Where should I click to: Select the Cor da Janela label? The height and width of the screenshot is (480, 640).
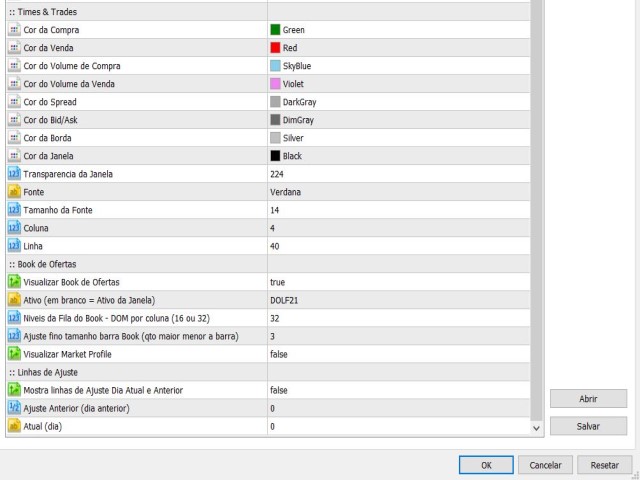49,156
